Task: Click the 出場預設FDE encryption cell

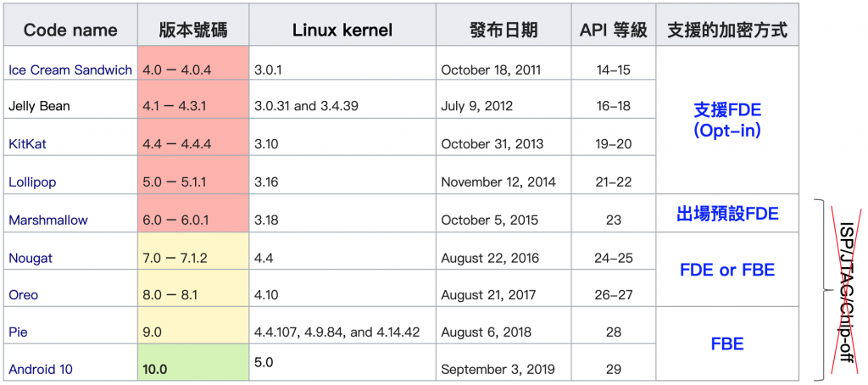Action: tap(727, 213)
